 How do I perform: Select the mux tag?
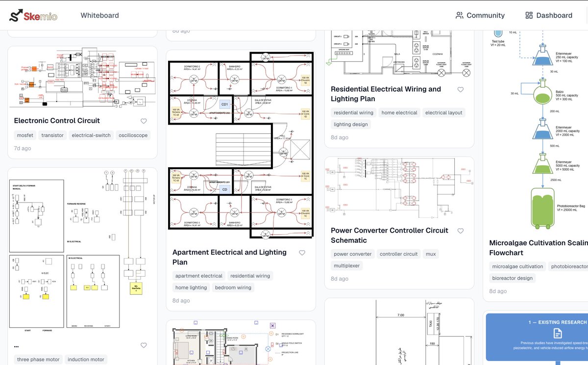click(431, 254)
